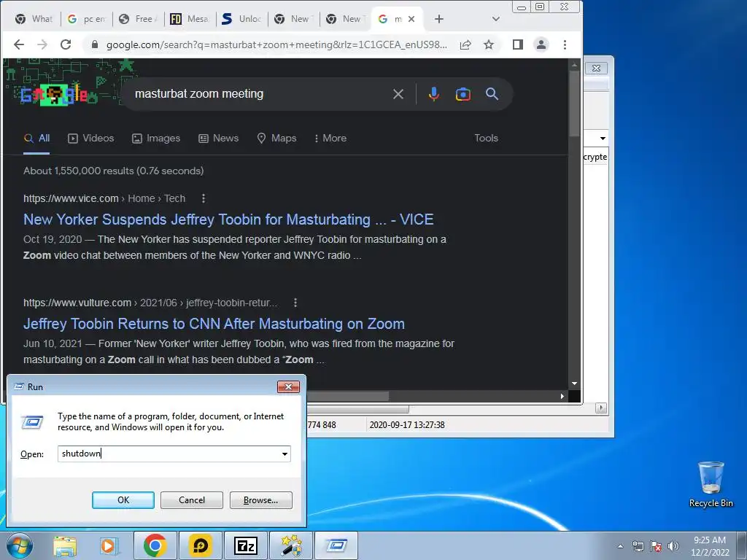This screenshot has height=560, width=747.
Task: Switch to the 'Free' tab
Action: tap(138, 19)
